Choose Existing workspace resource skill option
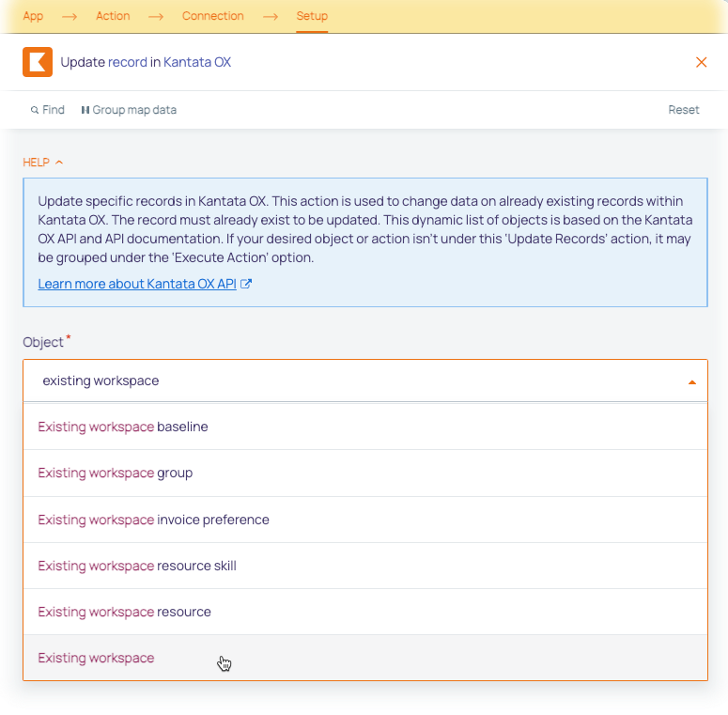Viewport: 728px width, 715px height. coord(365,566)
